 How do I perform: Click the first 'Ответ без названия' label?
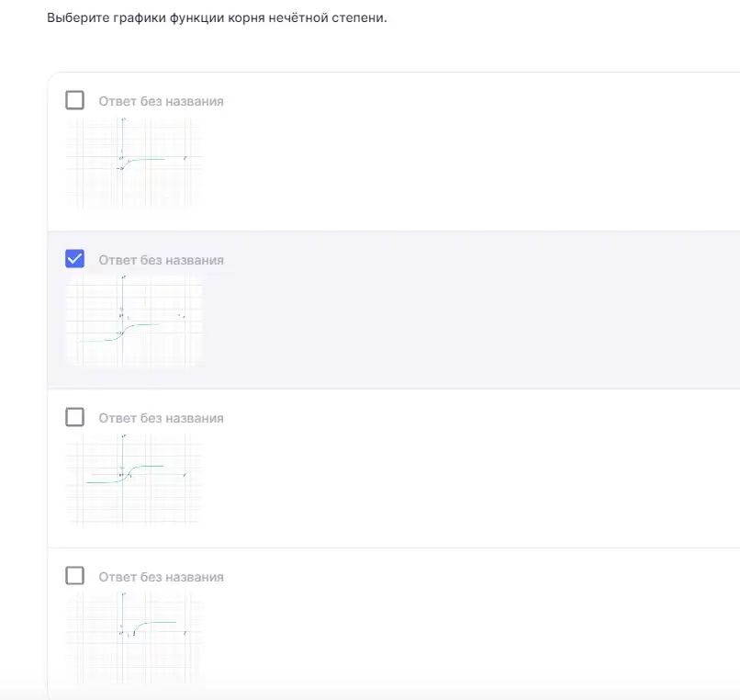click(161, 101)
